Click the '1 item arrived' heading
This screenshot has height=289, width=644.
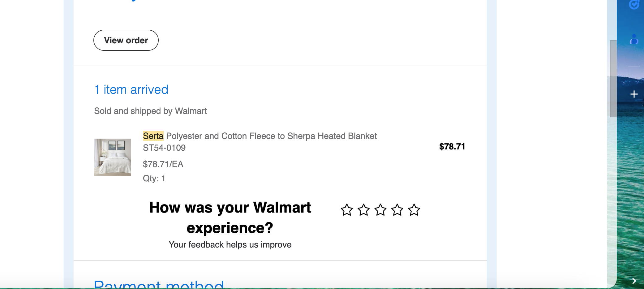(131, 90)
